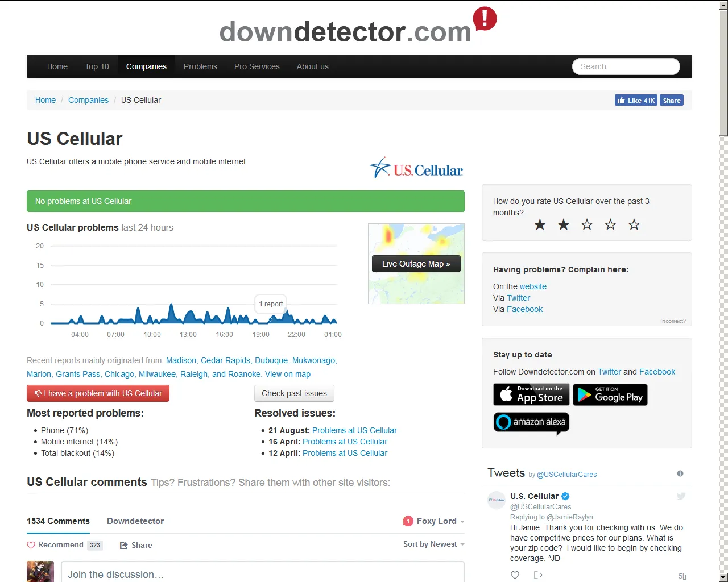
Task: Open Sort by Newest dropdown
Action: (x=434, y=544)
